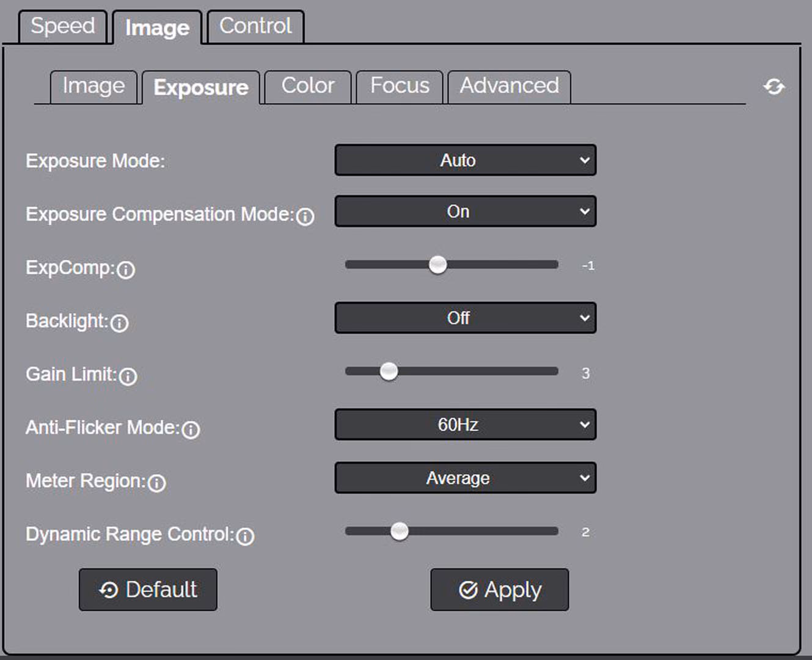Viewport: 812px width, 660px height.
Task: Select the top-level Image tab
Action: click(157, 28)
